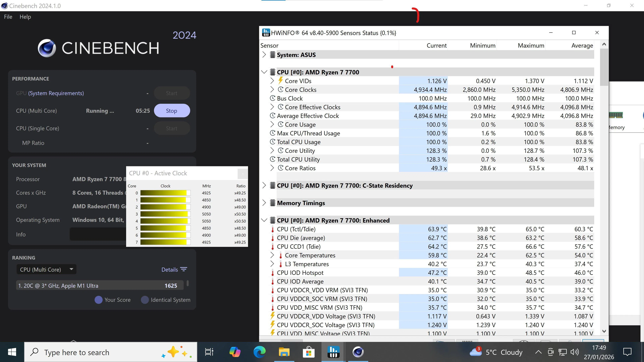The image size is (644, 362).
Task: Open the Help menu
Action: click(25, 17)
